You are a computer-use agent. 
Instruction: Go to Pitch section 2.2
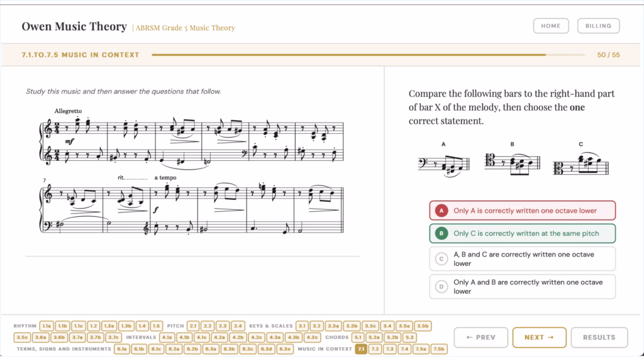pos(208,326)
